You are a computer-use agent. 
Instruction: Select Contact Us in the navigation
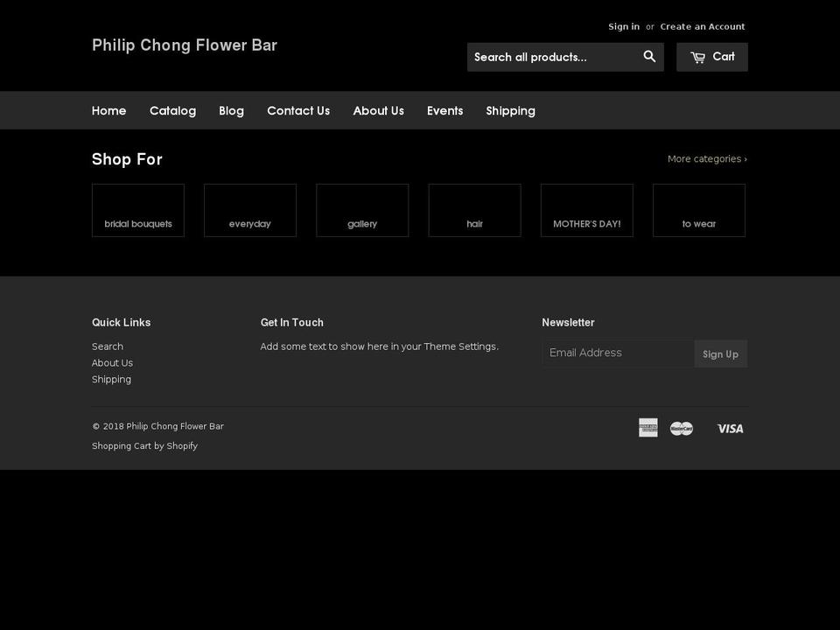coord(298,111)
